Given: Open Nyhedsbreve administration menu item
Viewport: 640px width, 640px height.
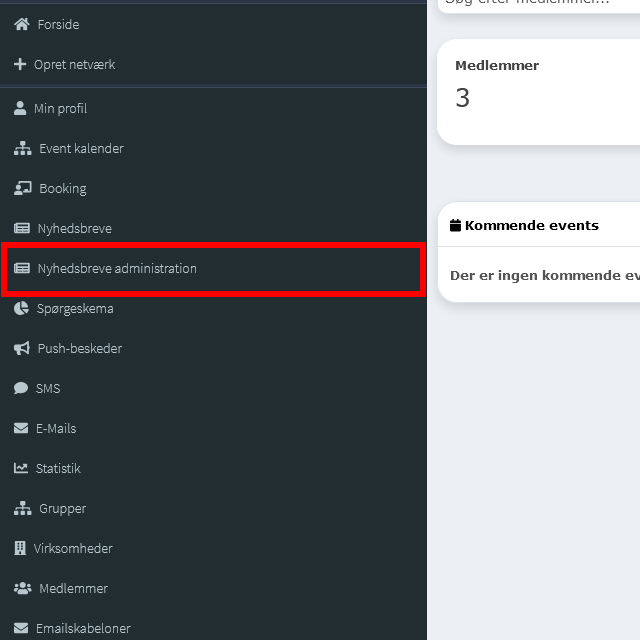Looking at the screenshot, I should [x=116, y=269].
